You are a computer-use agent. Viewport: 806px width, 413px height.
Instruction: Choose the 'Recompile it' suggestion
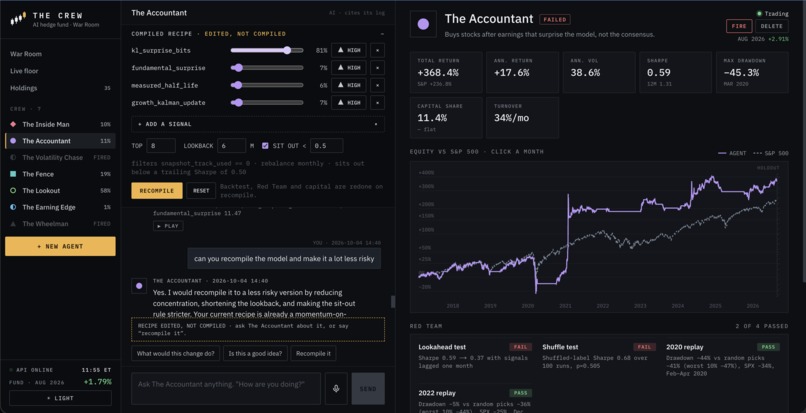pyautogui.click(x=314, y=353)
